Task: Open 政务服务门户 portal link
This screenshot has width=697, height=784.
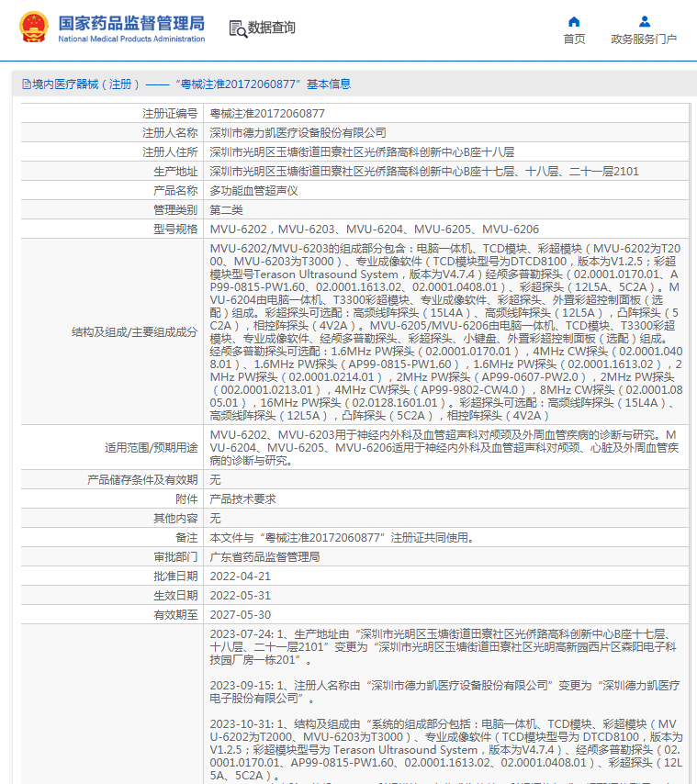Action: 644,39
